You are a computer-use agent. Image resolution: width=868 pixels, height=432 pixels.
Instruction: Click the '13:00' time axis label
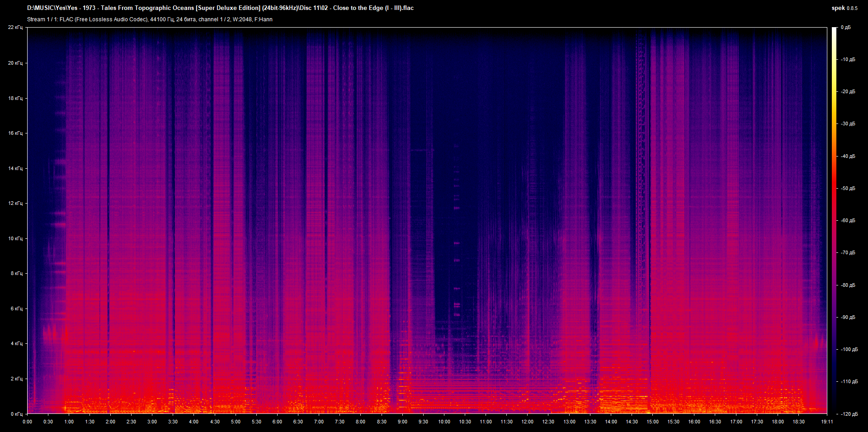click(569, 422)
